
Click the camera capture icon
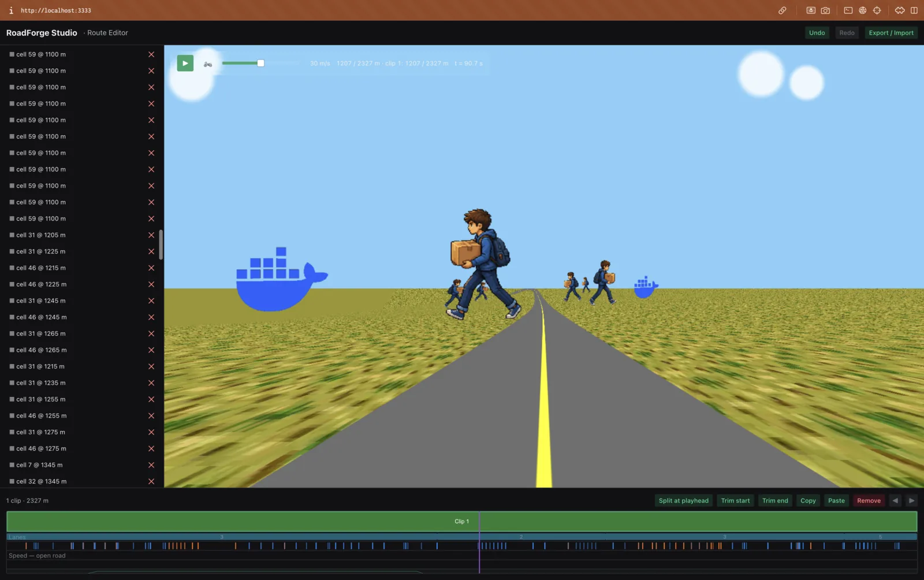pyautogui.click(x=825, y=10)
